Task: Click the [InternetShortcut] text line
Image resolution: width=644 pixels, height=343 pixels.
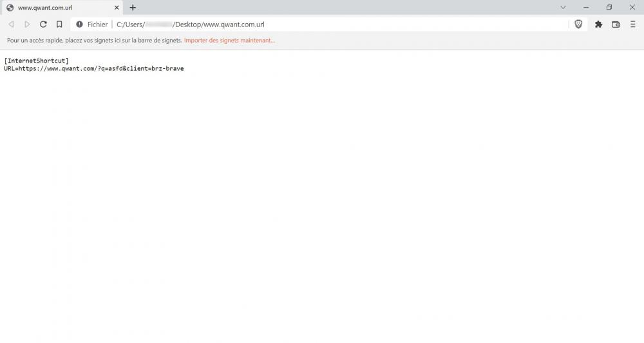Action: (37, 61)
